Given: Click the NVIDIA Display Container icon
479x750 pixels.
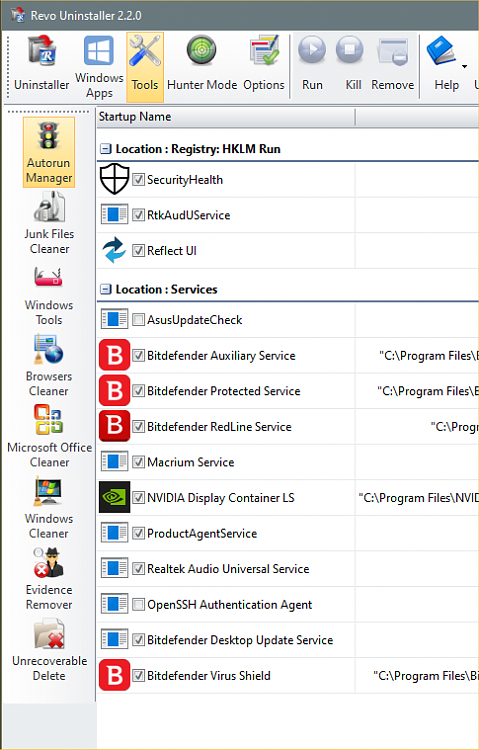Looking at the screenshot, I should (114, 497).
